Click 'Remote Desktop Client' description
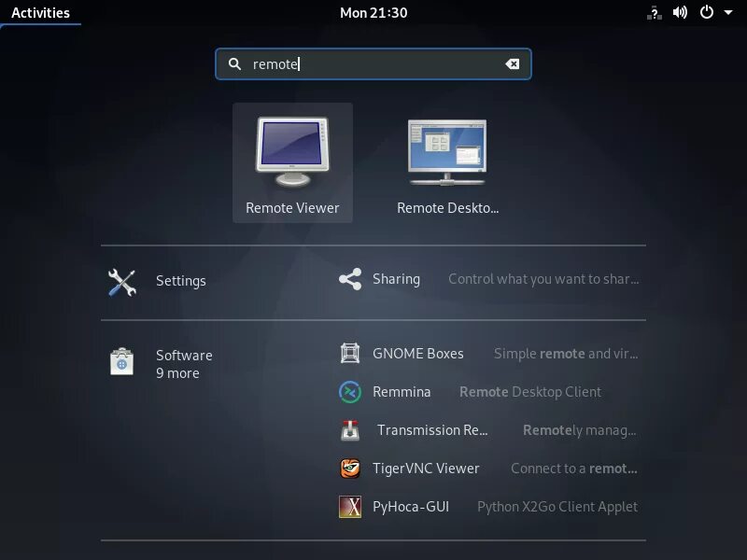The width and height of the screenshot is (747, 560). coord(530,392)
